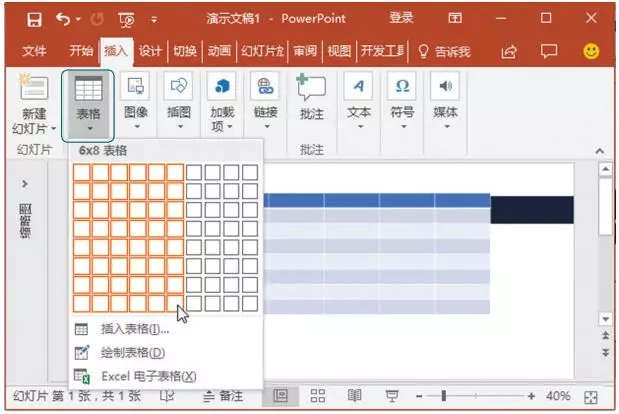Click the smiley feedback icon
This screenshot has width=619, height=414.
coord(591,51)
